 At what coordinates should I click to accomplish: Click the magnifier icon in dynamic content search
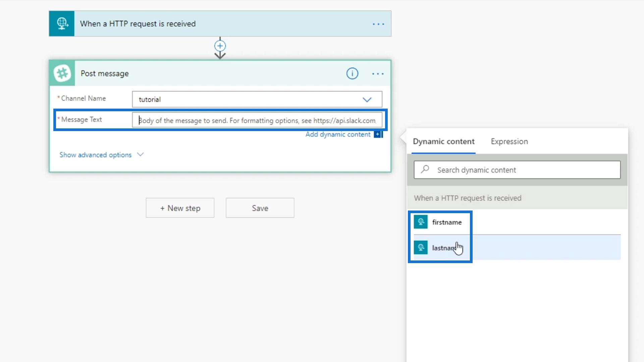click(425, 169)
